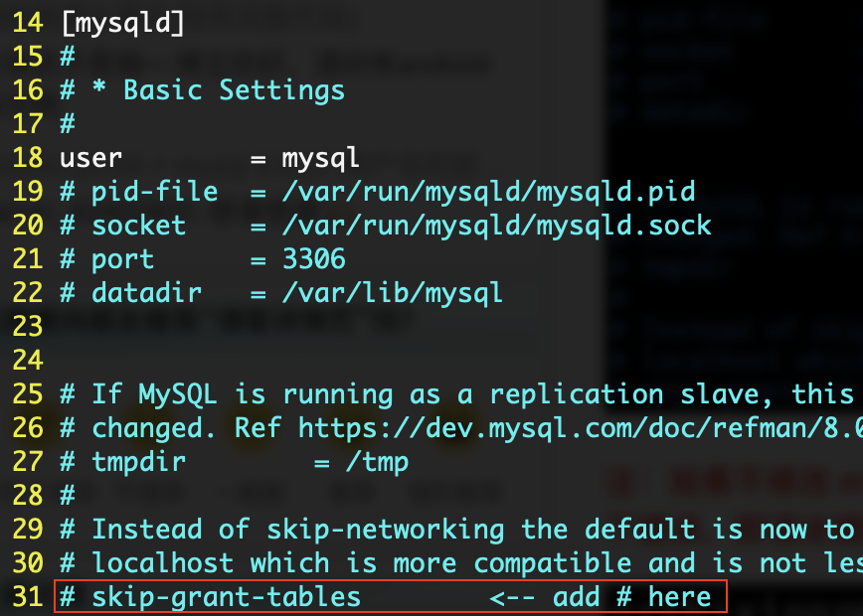Place cursor on line number 14
Viewport: 863px width, 616px height.
(x=28, y=23)
